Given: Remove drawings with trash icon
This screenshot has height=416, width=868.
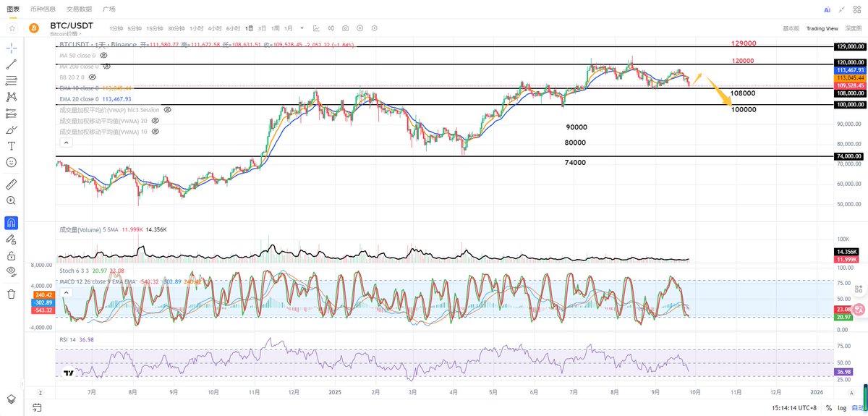Looking at the screenshot, I should [12, 294].
